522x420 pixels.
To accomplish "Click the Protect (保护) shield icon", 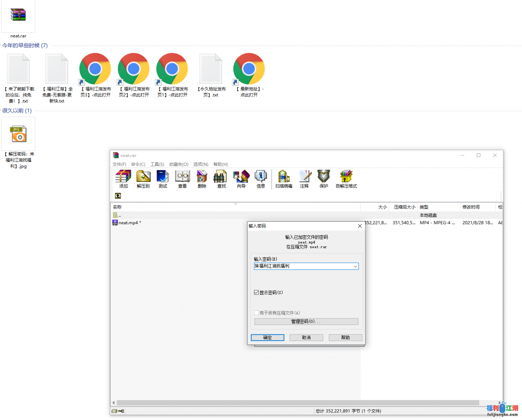I will [x=324, y=179].
